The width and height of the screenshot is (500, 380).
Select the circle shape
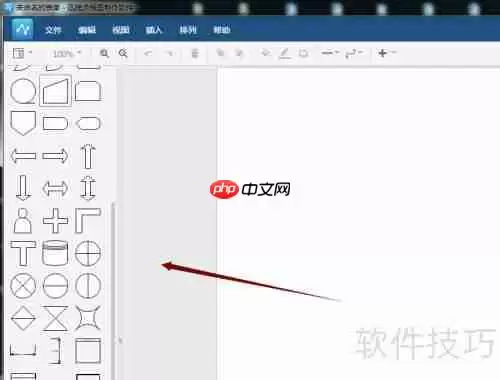(x=23, y=91)
